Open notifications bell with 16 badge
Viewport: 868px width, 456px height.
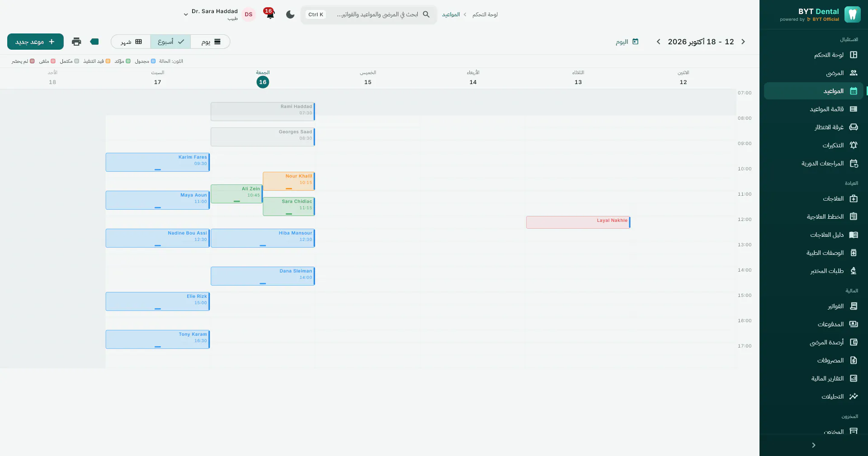[270, 14]
